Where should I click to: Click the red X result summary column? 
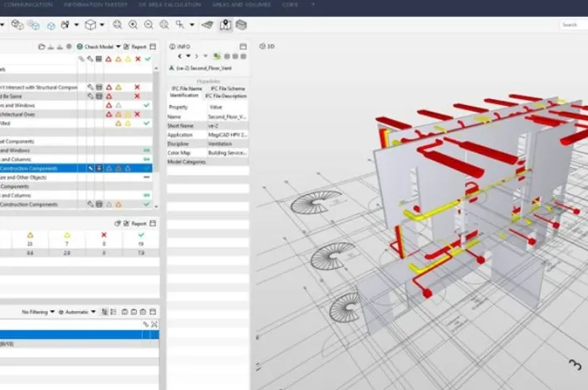[104, 235]
